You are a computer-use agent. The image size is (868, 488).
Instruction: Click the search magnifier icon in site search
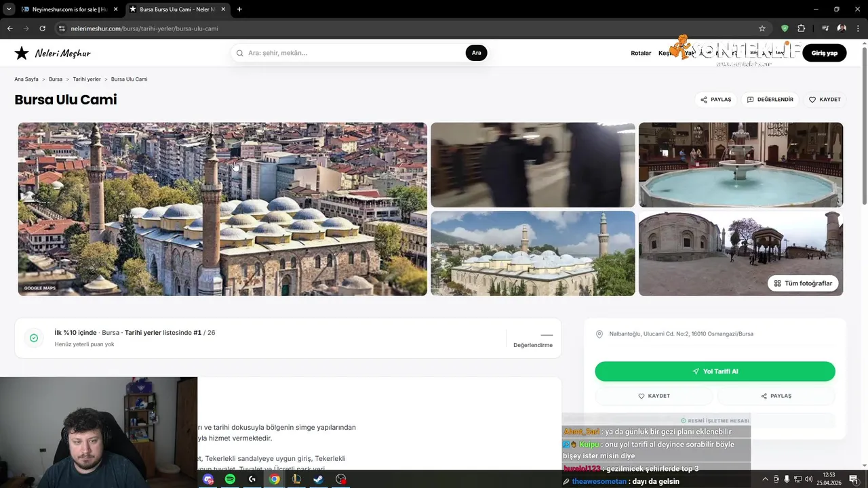[x=240, y=53]
